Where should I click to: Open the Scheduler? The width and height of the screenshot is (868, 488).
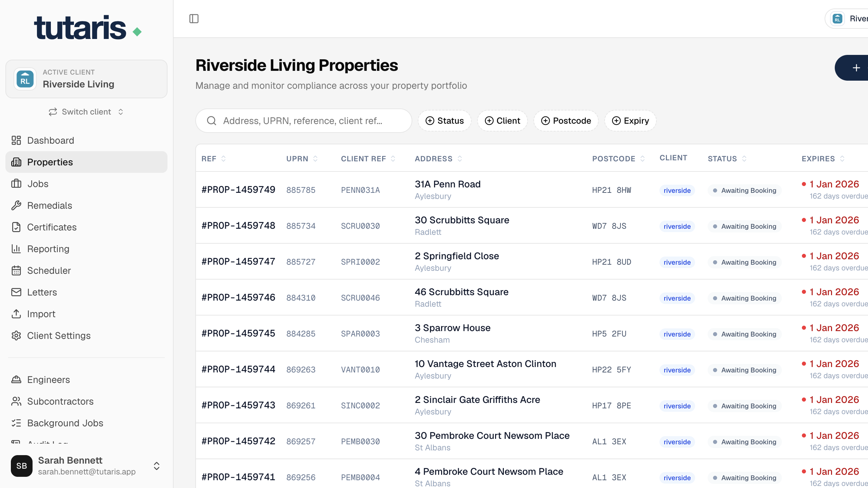(x=86, y=270)
